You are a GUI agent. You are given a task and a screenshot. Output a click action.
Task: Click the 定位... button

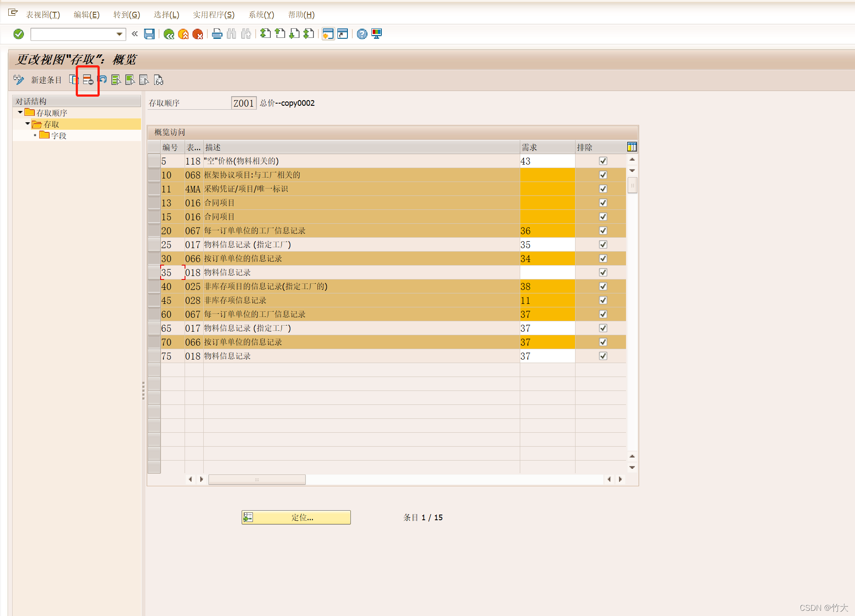coord(296,517)
